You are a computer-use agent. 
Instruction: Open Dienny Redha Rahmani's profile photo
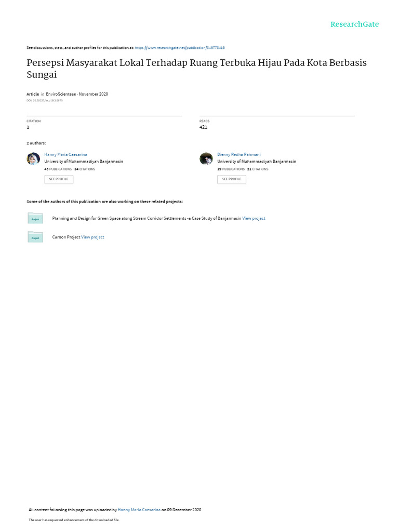(x=206, y=158)
